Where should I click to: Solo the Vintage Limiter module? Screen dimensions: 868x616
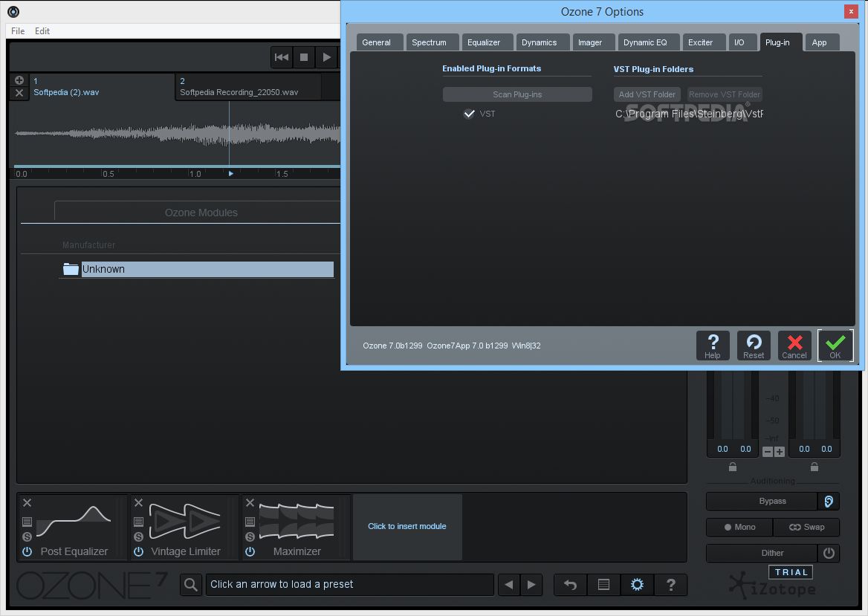point(138,536)
